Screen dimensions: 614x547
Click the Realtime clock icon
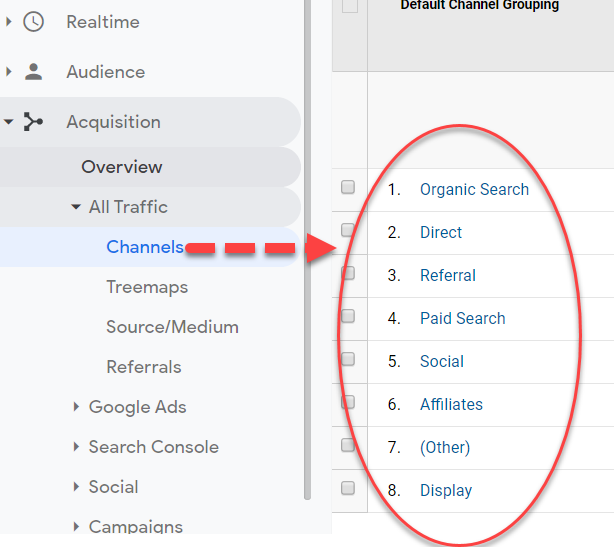[33, 22]
